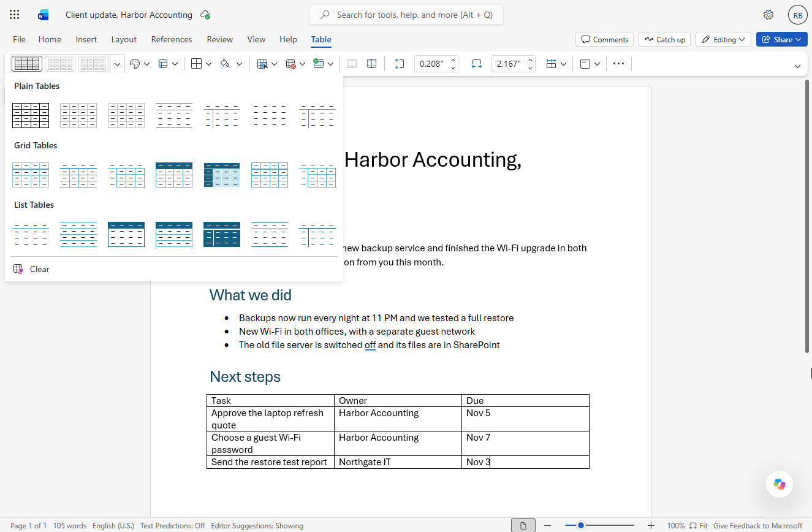Expand the ribbon display options chevron
The image size is (812, 532).
click(x=797, y=66)
